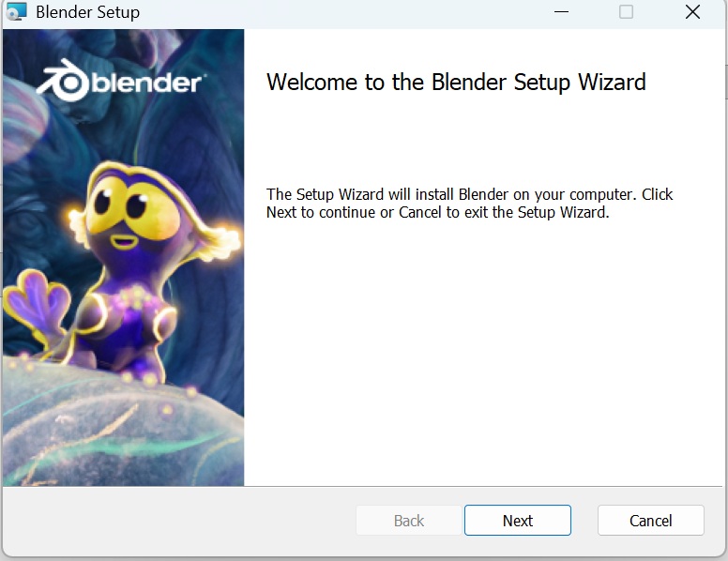Click the blank white area under description
Image resolution: width=728 pixels, height=561 pixels.
click(483, 353)
